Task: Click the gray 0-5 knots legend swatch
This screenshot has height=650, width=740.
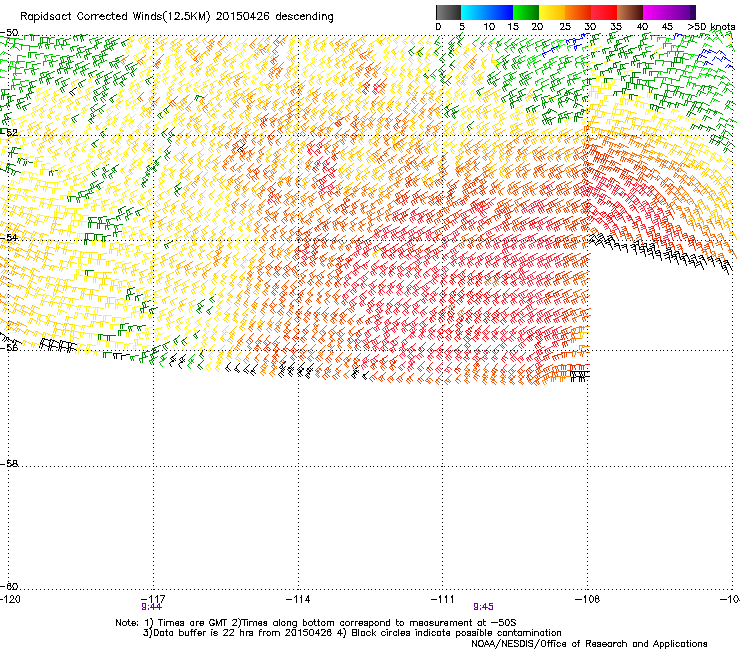Action: coord(448,12)
